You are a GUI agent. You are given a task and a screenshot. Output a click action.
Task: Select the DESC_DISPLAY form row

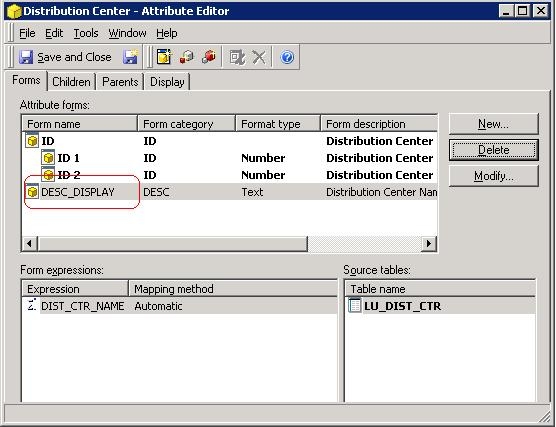[x=230, y=192]
